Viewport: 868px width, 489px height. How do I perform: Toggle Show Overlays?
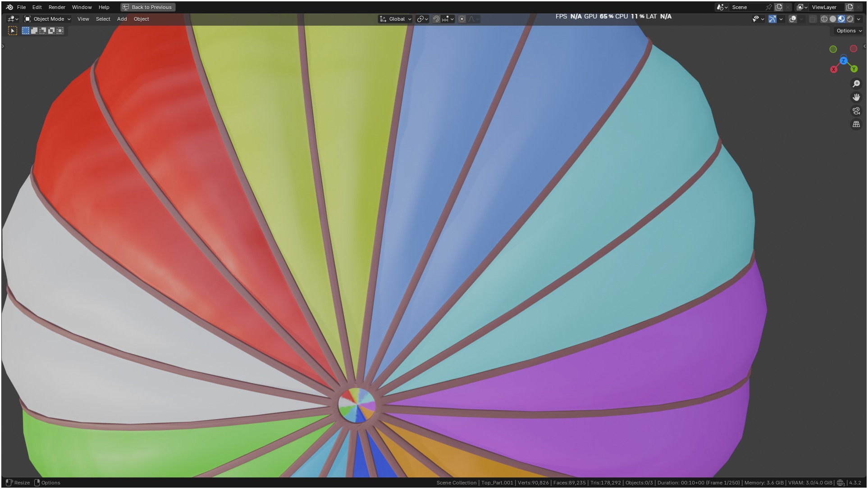point(793,19)
